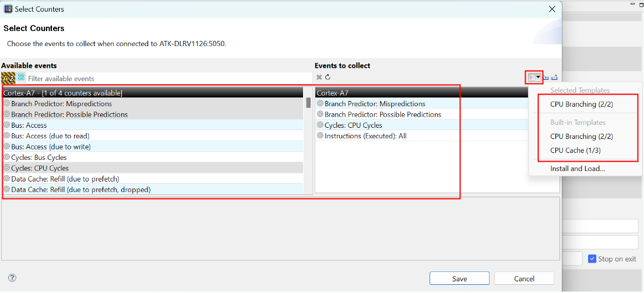Click the gray X remove-event icon
The image size is (644, 293).
click(319, 77)
